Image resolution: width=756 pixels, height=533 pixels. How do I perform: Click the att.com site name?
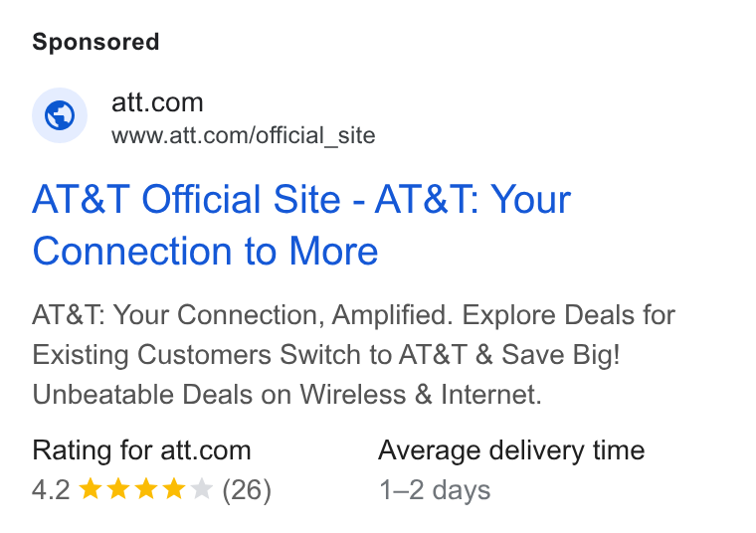[157, 102]
